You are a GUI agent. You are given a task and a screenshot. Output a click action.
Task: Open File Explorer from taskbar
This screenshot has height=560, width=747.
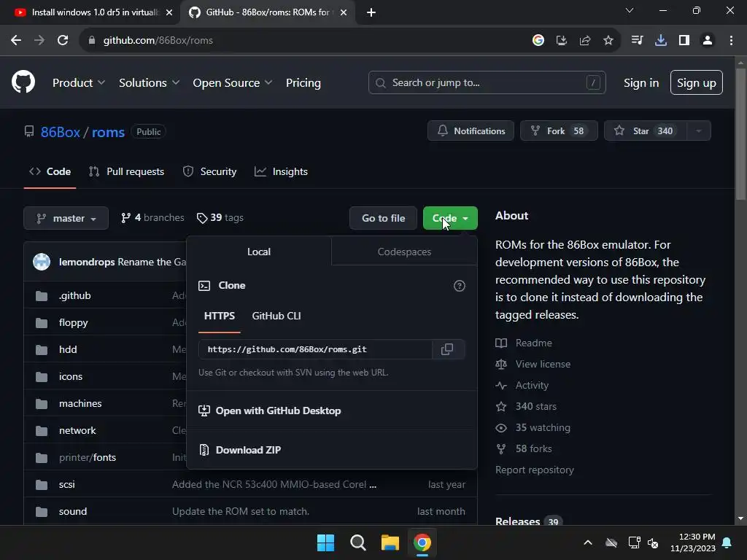click(x=390, y=542)
